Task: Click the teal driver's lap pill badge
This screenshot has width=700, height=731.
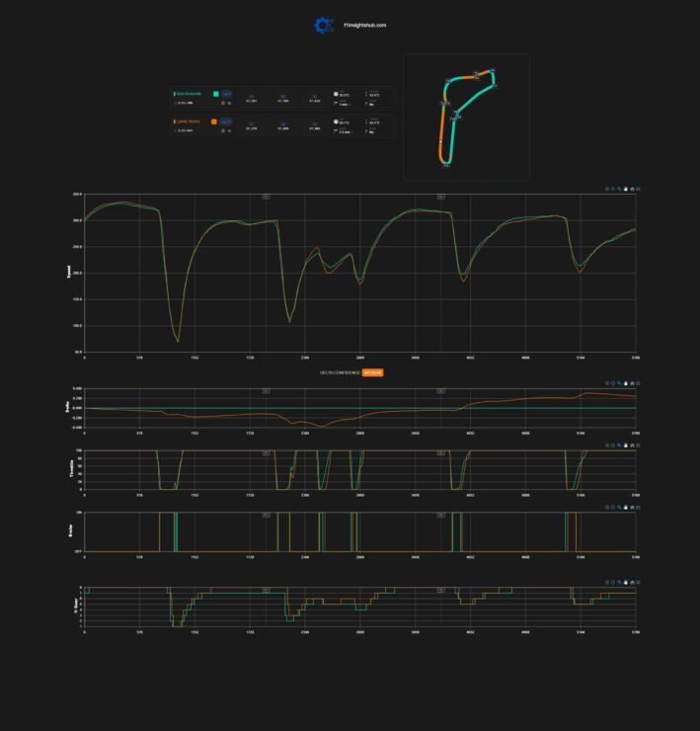Action: (x=226, y=94)
